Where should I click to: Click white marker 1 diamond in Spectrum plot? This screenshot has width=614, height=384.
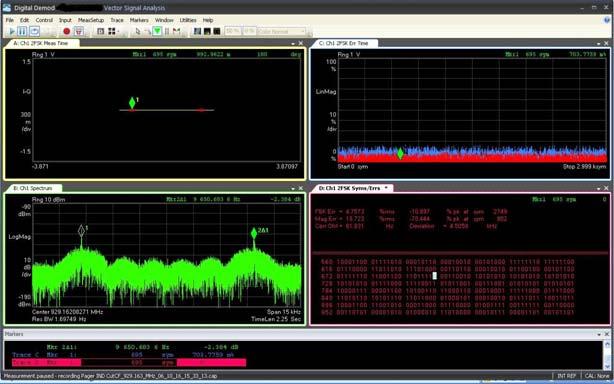point(81,231)
